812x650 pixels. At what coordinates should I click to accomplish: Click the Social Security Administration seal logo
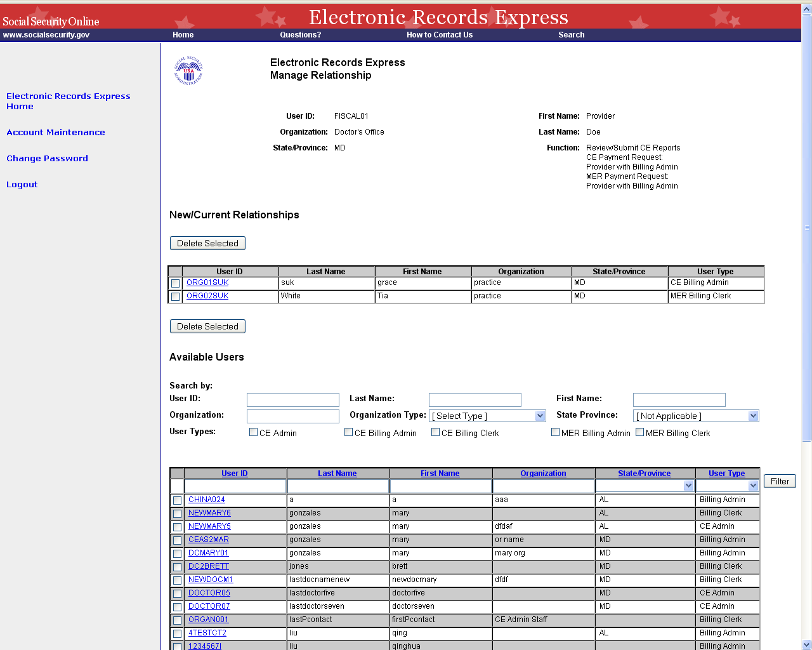(188, 71)
